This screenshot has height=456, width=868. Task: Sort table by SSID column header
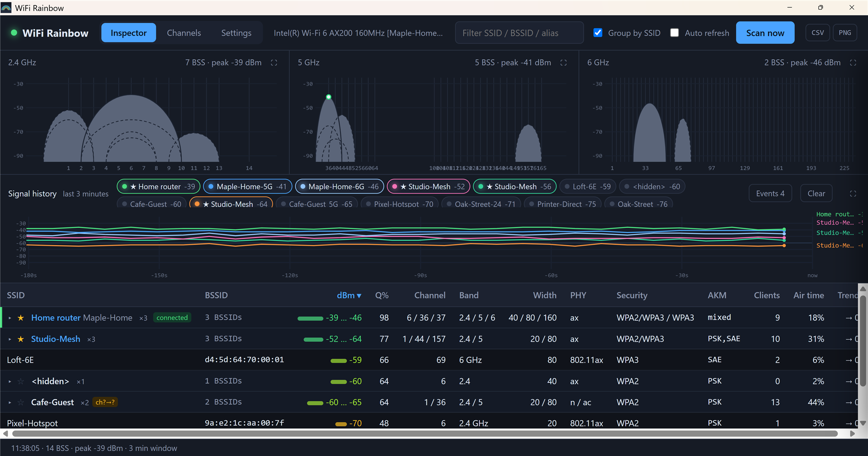click(x=16, y=295)
